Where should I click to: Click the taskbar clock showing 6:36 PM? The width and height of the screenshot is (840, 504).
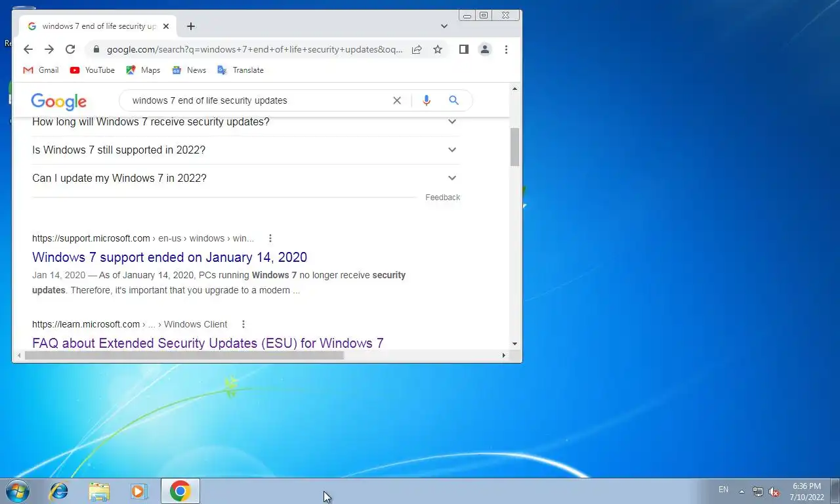807,492
